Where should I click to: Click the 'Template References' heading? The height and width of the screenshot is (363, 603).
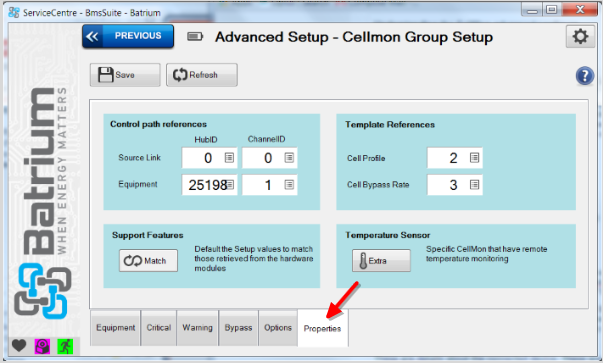390,125
